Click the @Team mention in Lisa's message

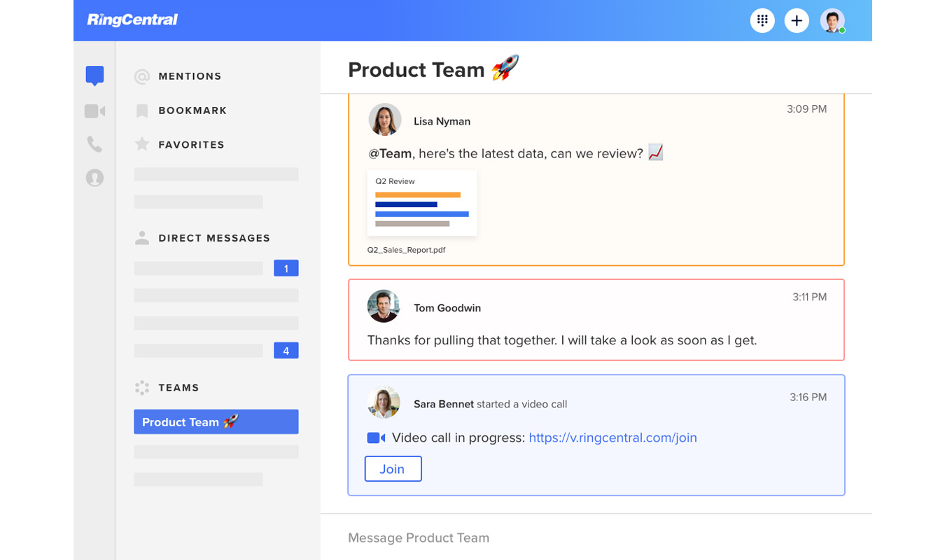tap(390, 153)
